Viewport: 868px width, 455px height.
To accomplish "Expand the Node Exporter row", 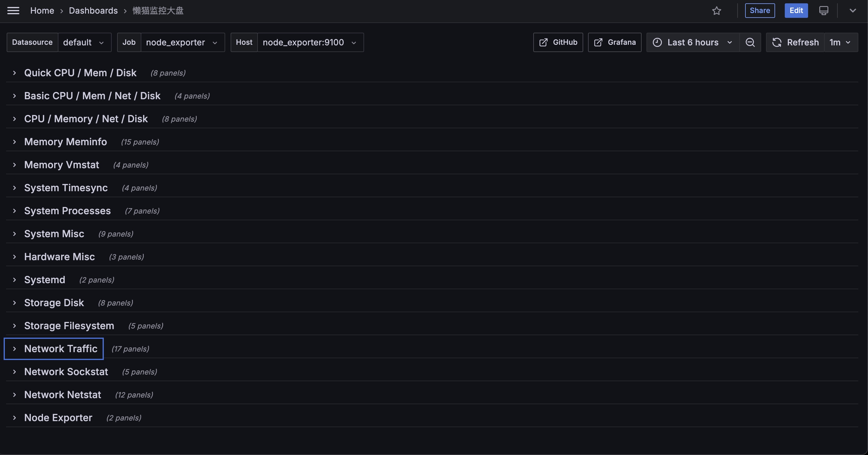I will click(58, 418).
